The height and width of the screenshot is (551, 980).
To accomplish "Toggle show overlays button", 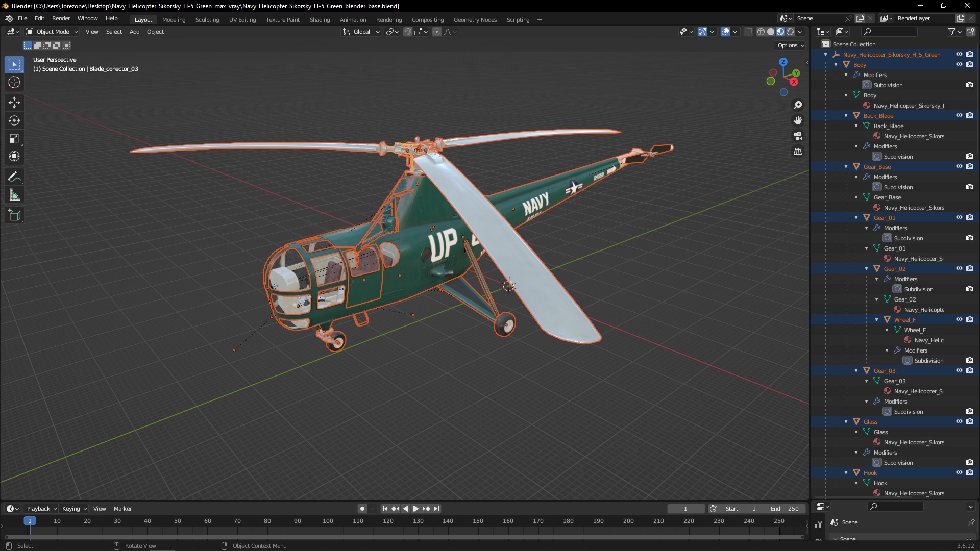I will pos(725,32).
